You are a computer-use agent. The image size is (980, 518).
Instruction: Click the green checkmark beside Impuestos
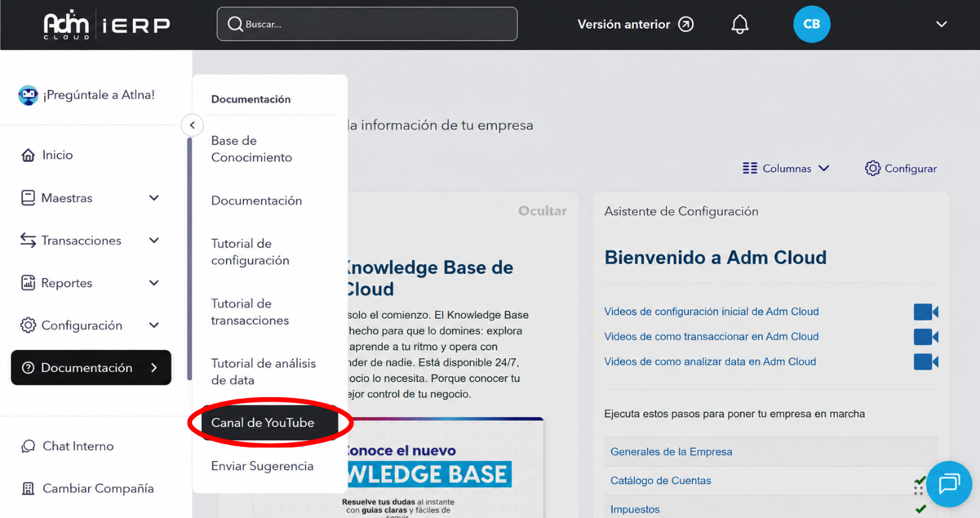[x=921, y=509]
